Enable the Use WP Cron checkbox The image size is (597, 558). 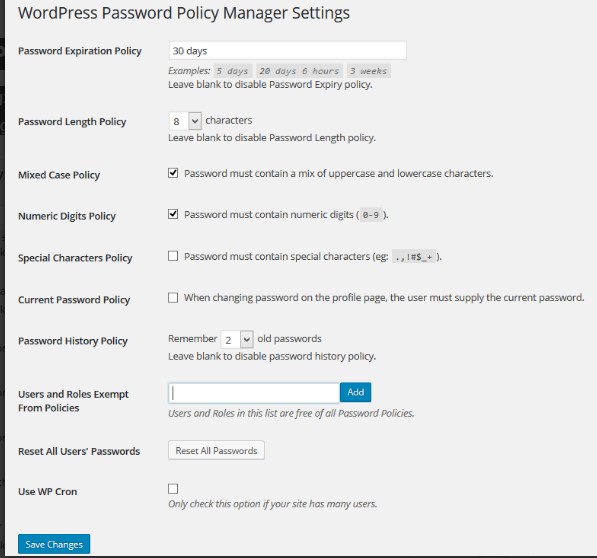173,489
